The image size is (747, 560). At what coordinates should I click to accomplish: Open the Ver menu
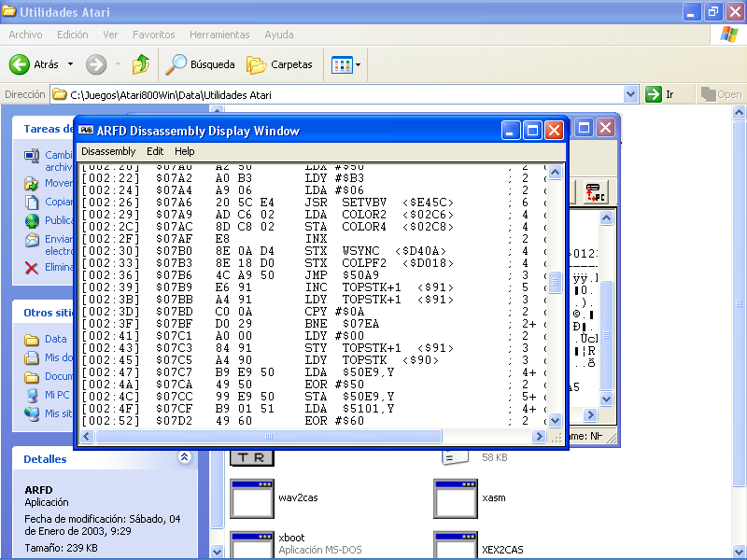(110, 35)
